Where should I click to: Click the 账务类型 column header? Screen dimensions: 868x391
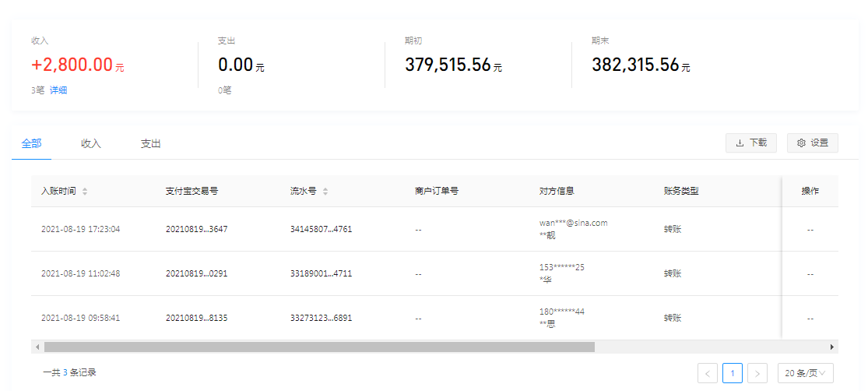681,192
